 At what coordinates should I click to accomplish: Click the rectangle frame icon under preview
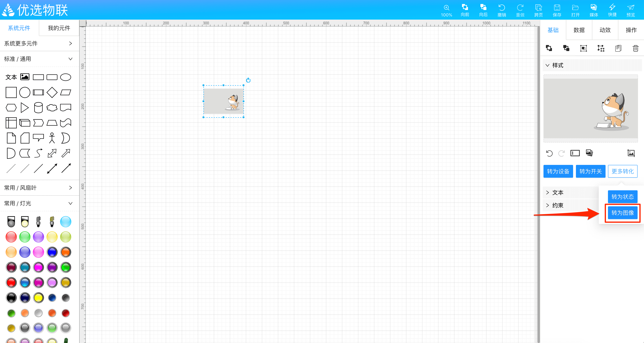point(575,153)
